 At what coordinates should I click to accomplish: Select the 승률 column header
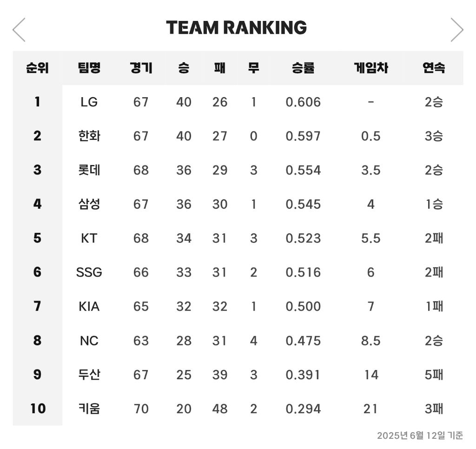point(303,68)
